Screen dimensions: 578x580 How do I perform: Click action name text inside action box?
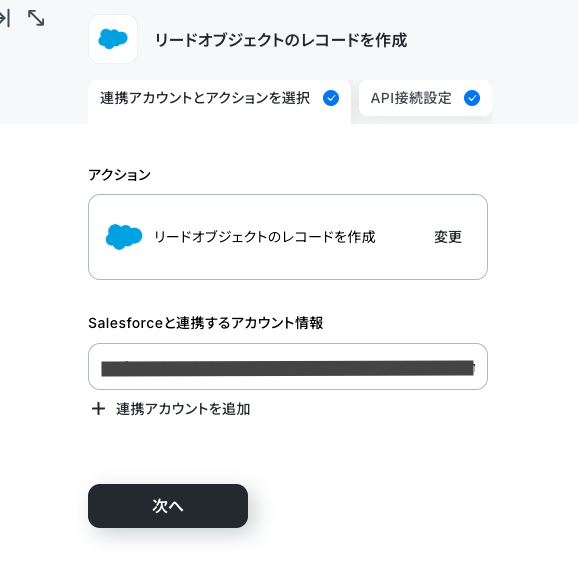click(x=265, y=237)
